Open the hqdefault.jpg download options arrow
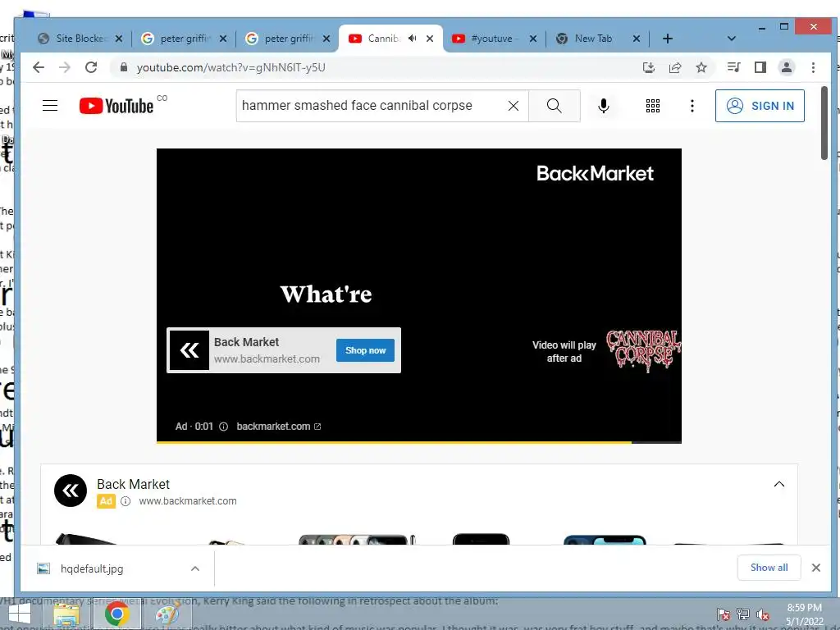The image size is (840, 630). point(195,569)
